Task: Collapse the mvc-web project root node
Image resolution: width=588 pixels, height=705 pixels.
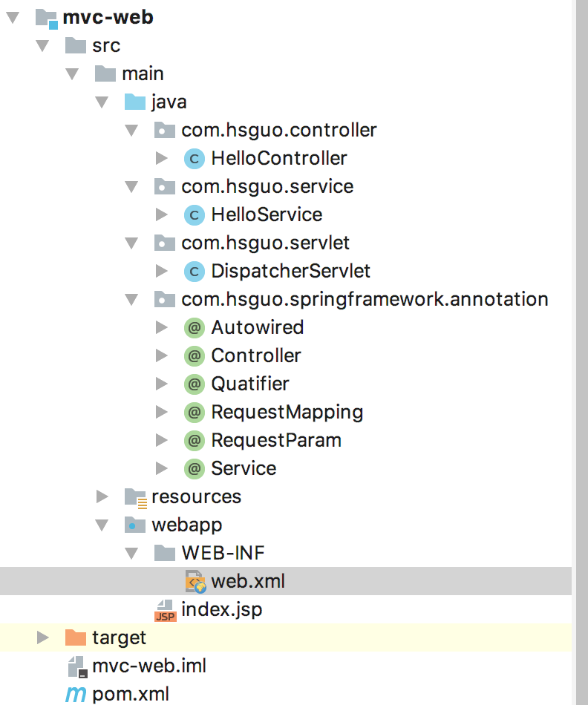Action: (13, 17)
